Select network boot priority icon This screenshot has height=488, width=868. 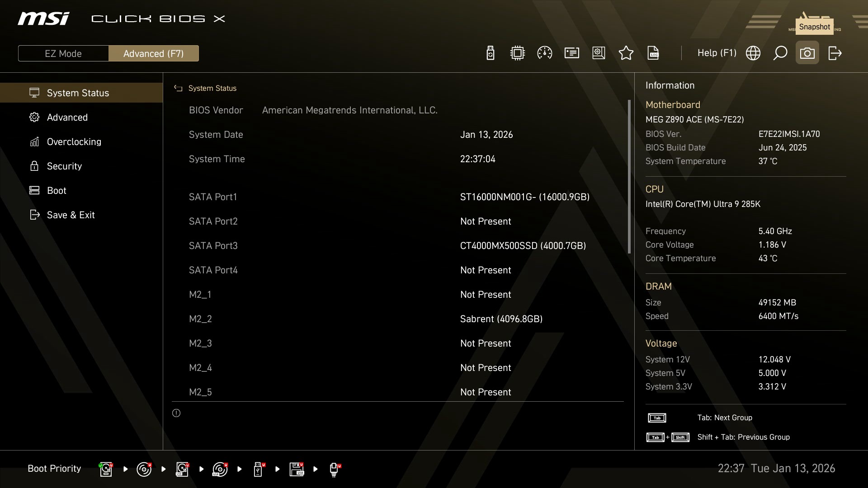coord(335,469)
